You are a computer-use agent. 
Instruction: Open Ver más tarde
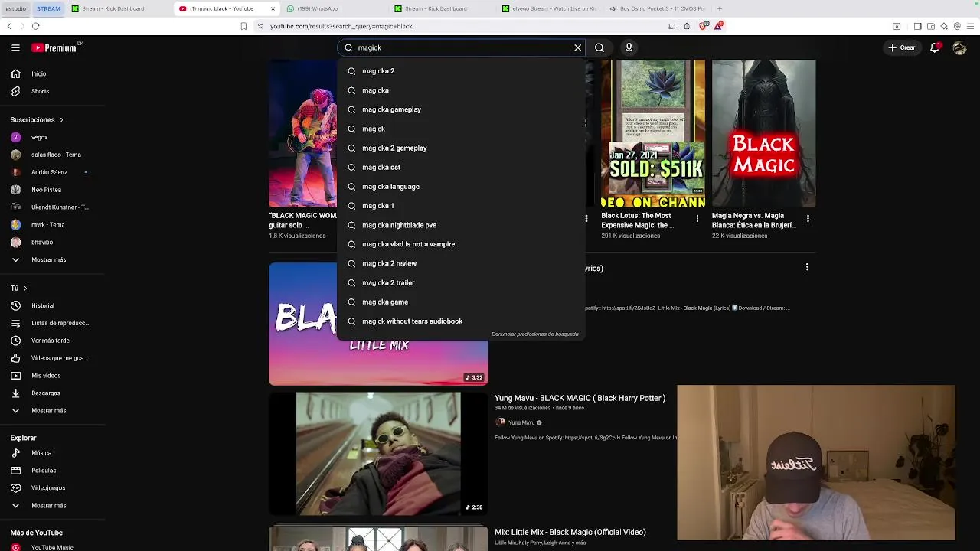(x=51, y=341)
